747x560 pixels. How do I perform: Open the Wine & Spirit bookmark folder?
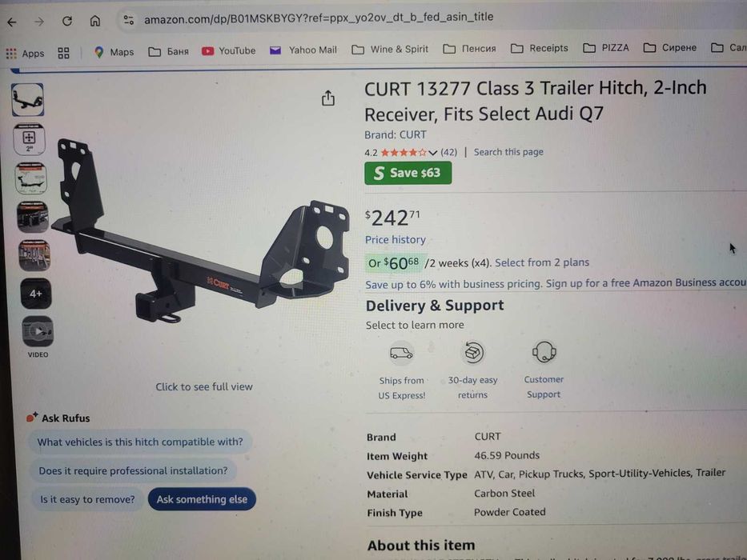click(390, 50)
